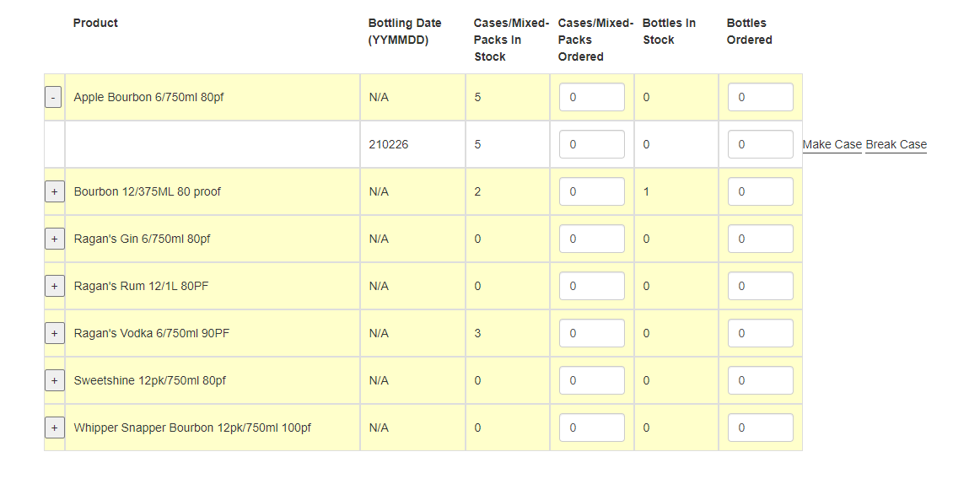Expand Ragan's Rum 12/1L row
Image resolution: width=980 pixels, height=484 pixels.
click(54, 286)
